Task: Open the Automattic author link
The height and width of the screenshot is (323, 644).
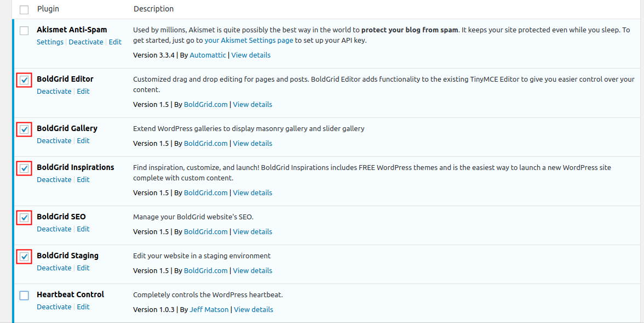Action: coord(208,55)
